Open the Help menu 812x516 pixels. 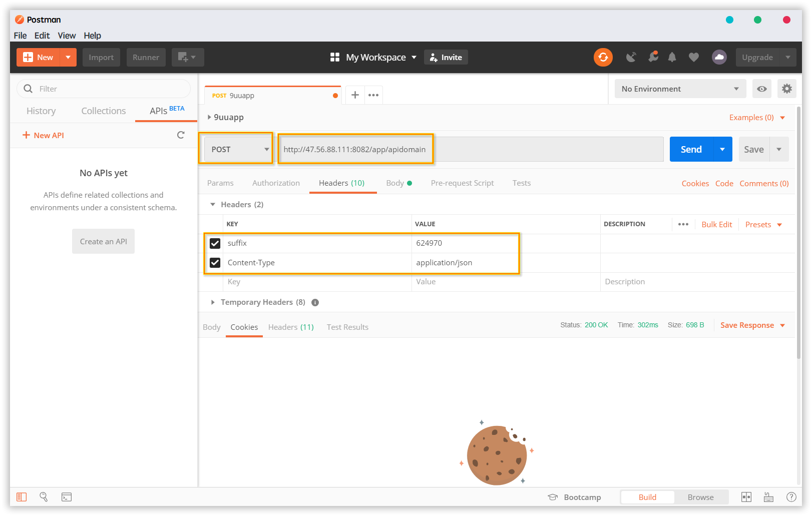(92, 36)
